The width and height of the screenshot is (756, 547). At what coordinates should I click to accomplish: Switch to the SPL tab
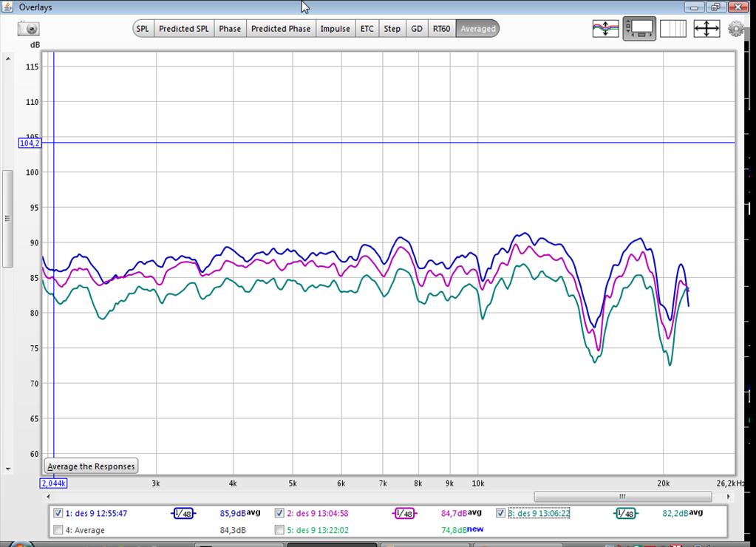point(143,29)
